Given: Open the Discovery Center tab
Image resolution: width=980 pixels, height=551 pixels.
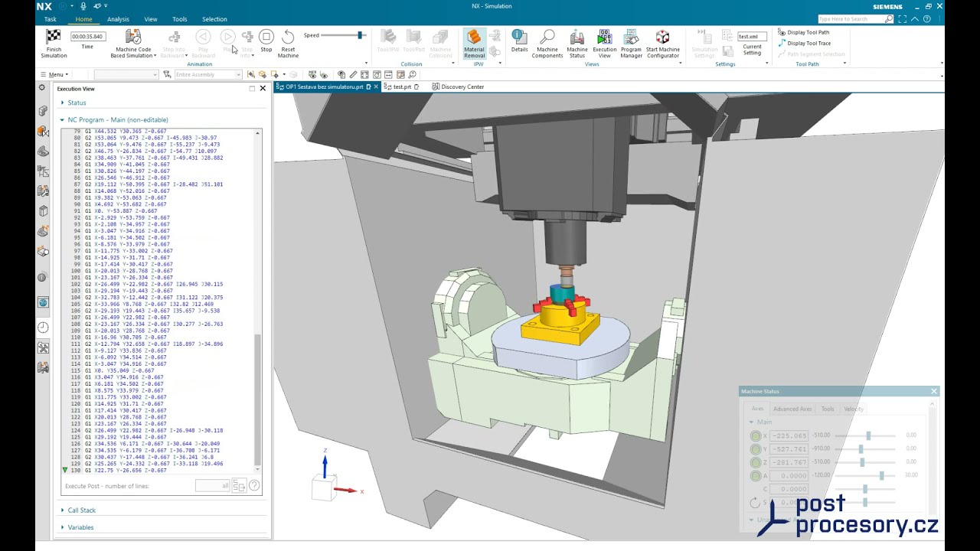Looking at the screenshot, I should (458, 86).
